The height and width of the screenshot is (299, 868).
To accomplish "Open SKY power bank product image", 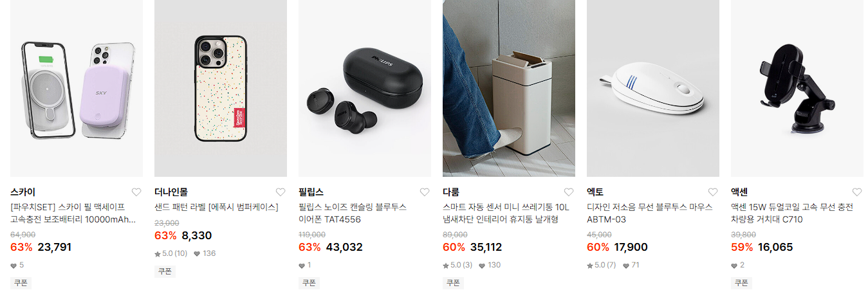I will pyautogui.click(x=77, y=89).
